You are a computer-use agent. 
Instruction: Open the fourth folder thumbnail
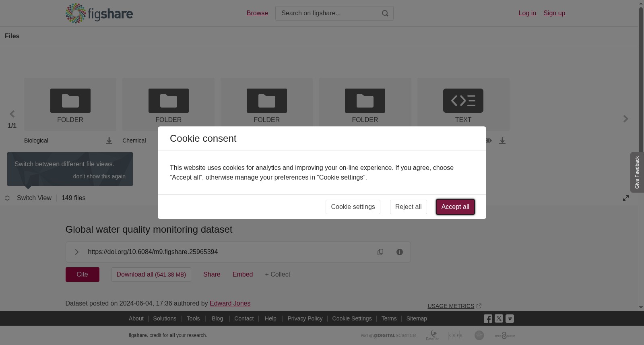(x=365, y=104)
